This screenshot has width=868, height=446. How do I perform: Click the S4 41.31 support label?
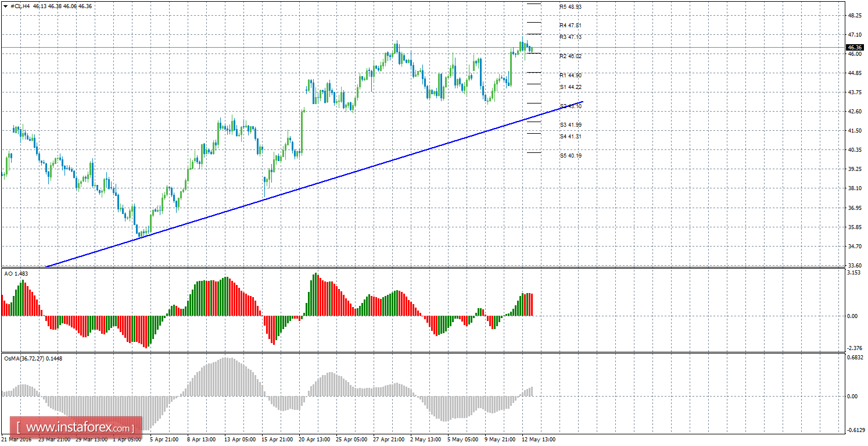(x=570, y=137)
